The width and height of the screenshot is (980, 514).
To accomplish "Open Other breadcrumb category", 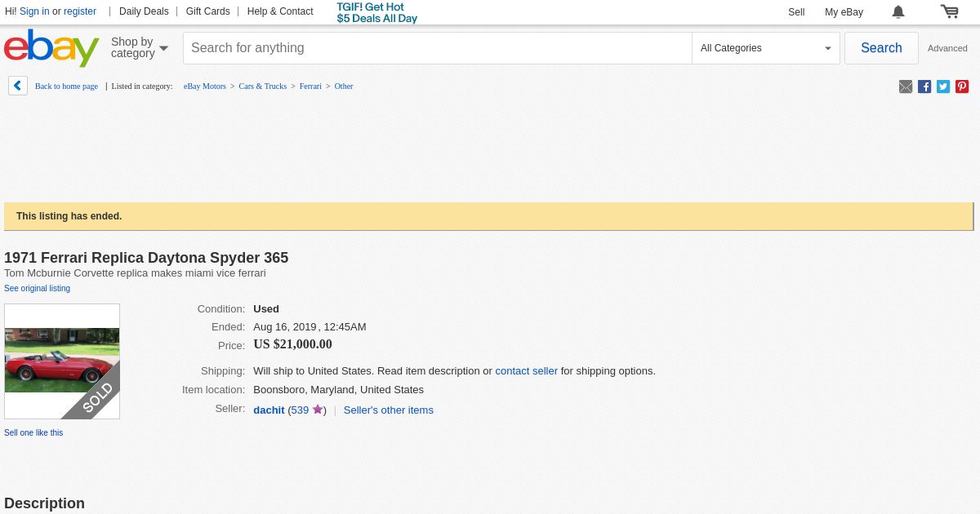I will coord(344,86).
